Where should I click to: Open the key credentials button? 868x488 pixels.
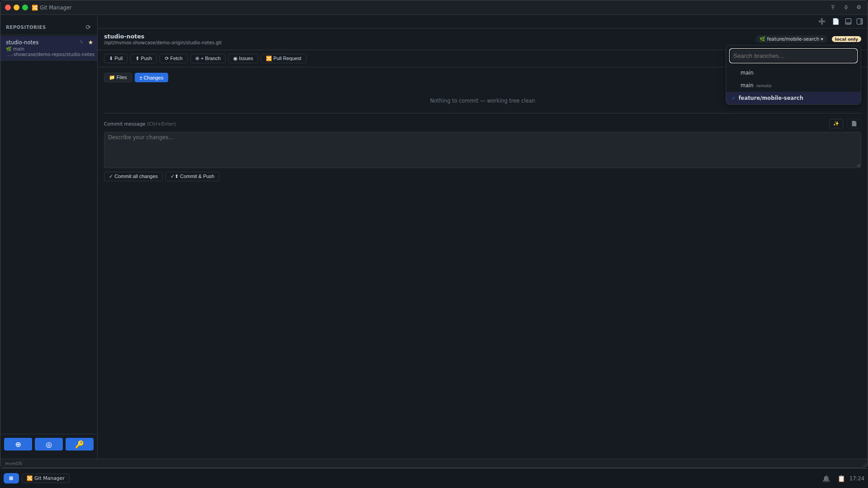(80, 444)
